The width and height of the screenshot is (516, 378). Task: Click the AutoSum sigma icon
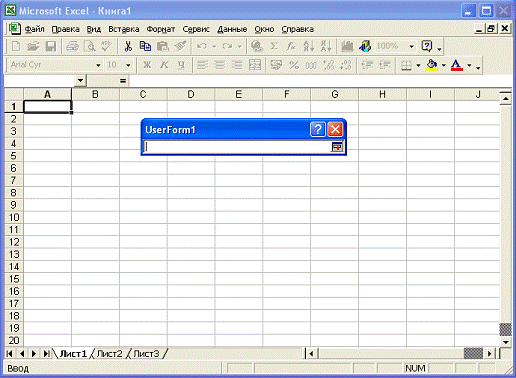[x=274, y=46]
